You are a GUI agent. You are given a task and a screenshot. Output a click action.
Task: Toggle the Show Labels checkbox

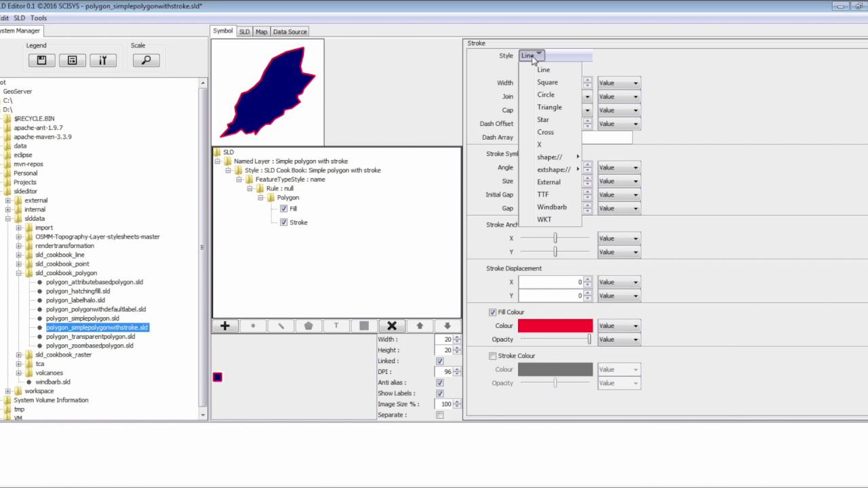click(x=440, y=394)
